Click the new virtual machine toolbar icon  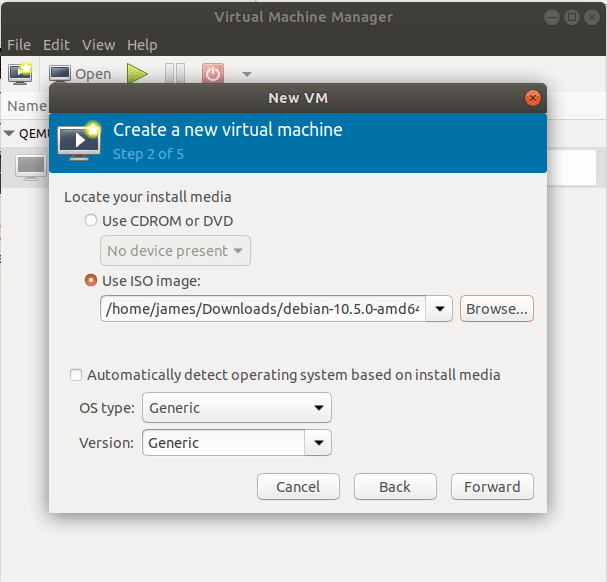click(20, 73)
